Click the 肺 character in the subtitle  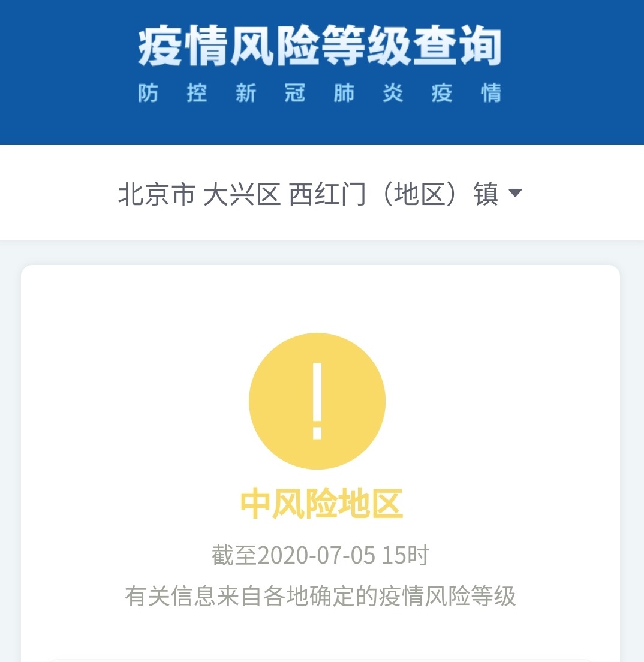[x=344, y=93]
